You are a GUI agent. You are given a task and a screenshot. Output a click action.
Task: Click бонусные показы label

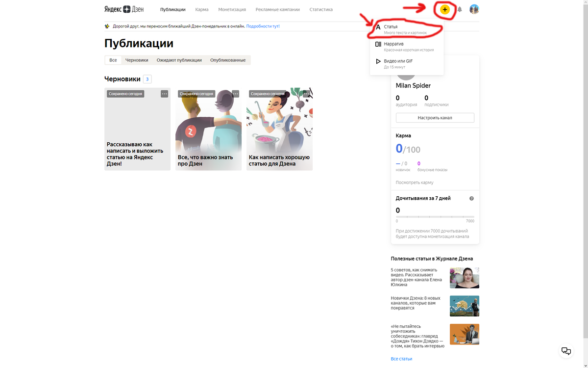[x=432, y=170]
